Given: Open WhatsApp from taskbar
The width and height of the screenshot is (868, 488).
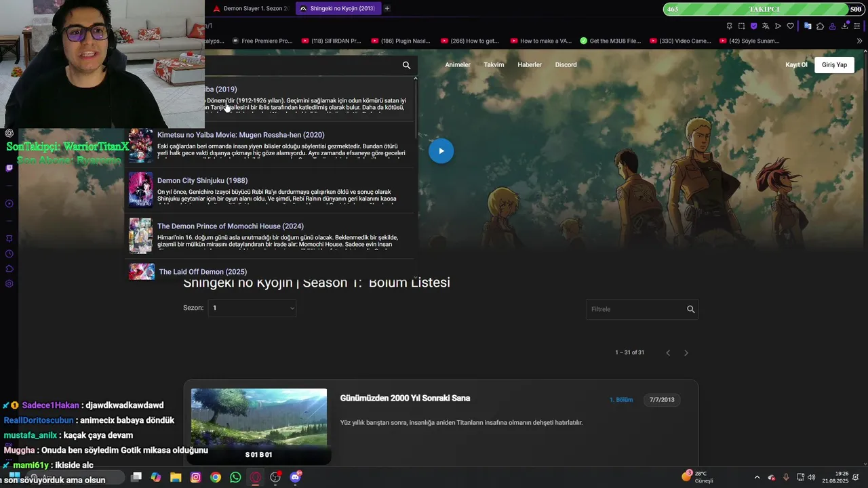Looking at the screenshot, I should point(235,477).
